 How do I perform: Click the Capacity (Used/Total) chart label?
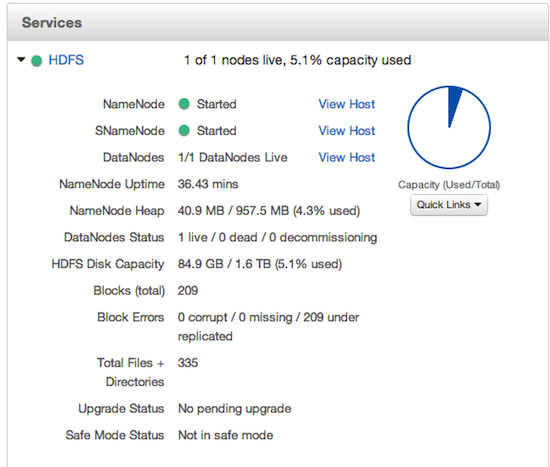click(x=449, y=185)
